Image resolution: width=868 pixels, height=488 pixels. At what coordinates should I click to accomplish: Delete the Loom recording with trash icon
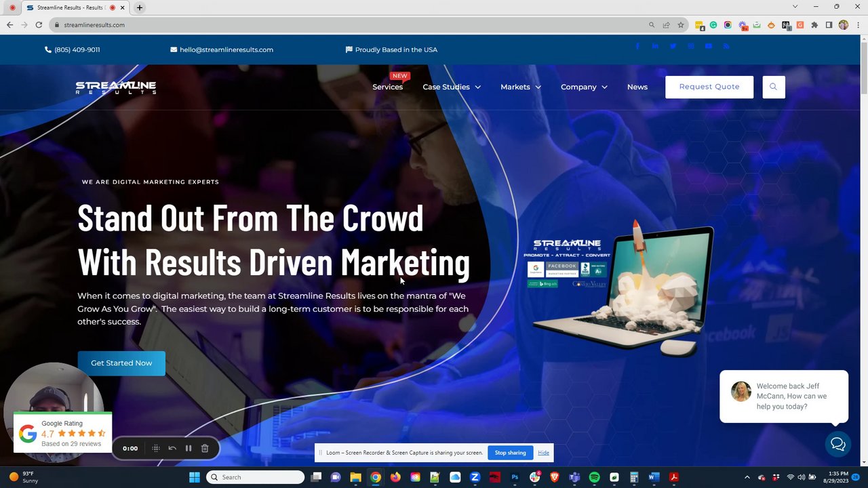pyautogui.click(x=205, y=448)
